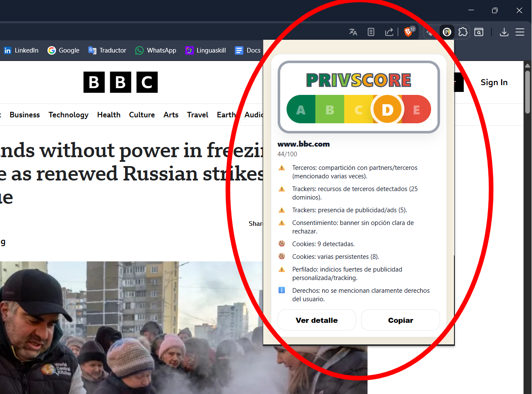This screenshot has width=532, height=394.
Task: Switch to the Technology section
Action: coord(68,115)
